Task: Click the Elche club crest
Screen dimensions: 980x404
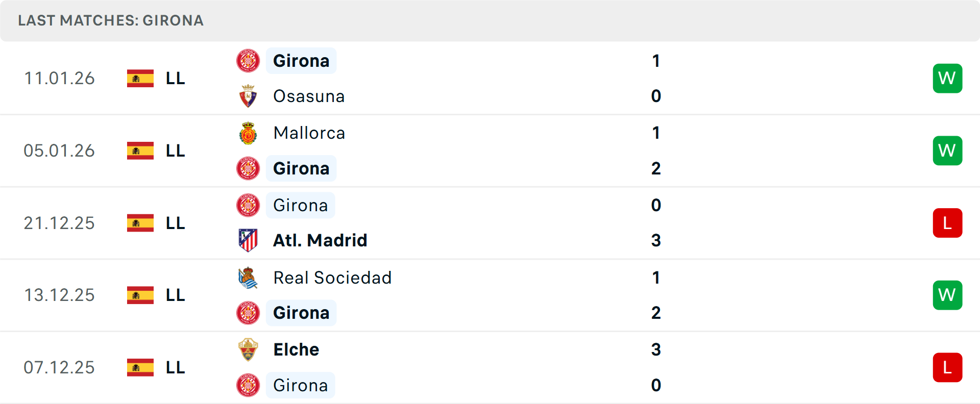Action: (248, 350)
